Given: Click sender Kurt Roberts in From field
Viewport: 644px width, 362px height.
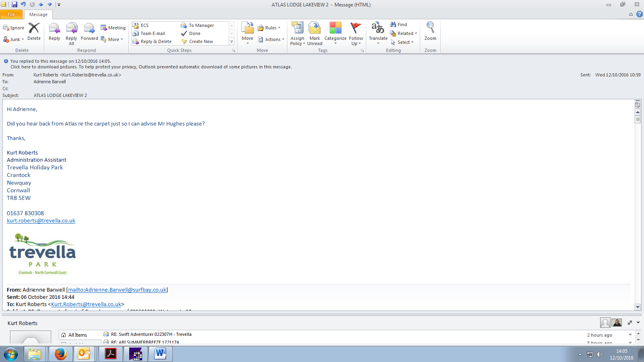Looking at the screenshot, I should (77, 75).
